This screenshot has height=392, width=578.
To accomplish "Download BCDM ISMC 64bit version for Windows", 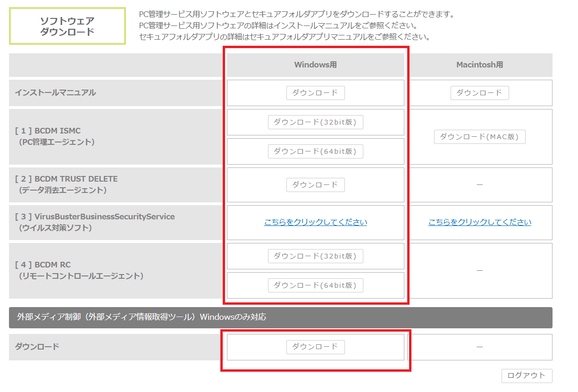I will coord(315,151).
